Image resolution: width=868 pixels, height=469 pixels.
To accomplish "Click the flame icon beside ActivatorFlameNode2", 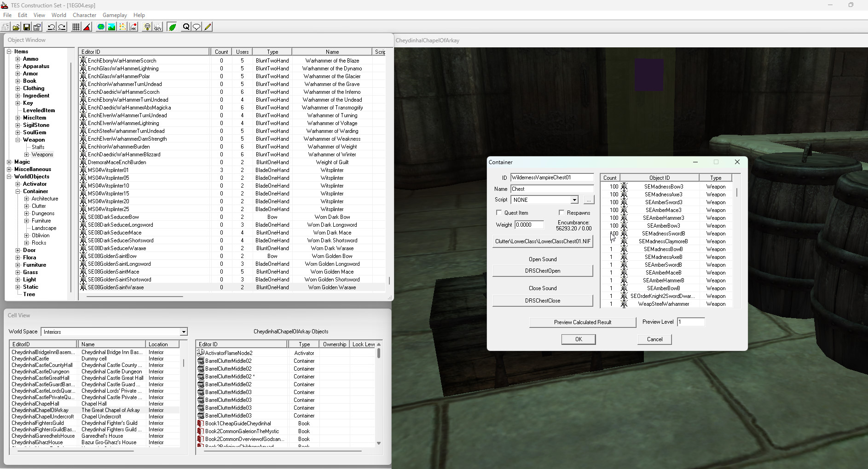I will tap(201, 353).
